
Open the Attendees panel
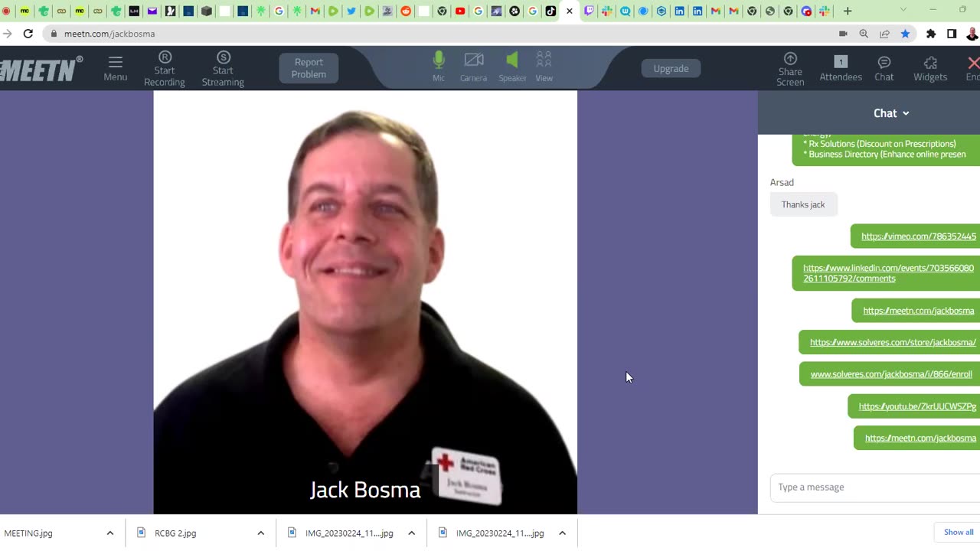[x=841, y=68]
